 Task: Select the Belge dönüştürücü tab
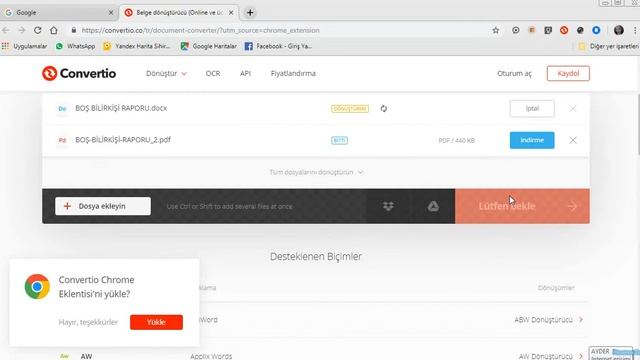click(x=179, y=13)
